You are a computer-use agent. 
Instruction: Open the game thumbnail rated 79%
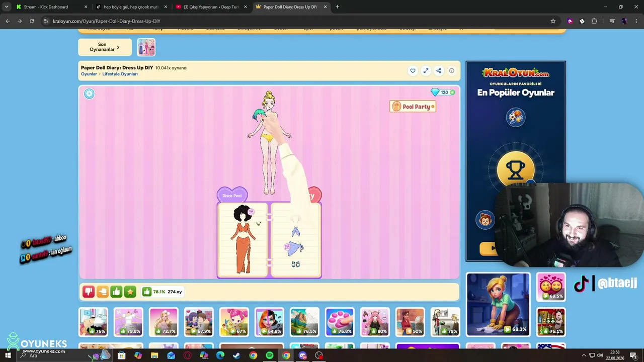click(x=445, y=322)
